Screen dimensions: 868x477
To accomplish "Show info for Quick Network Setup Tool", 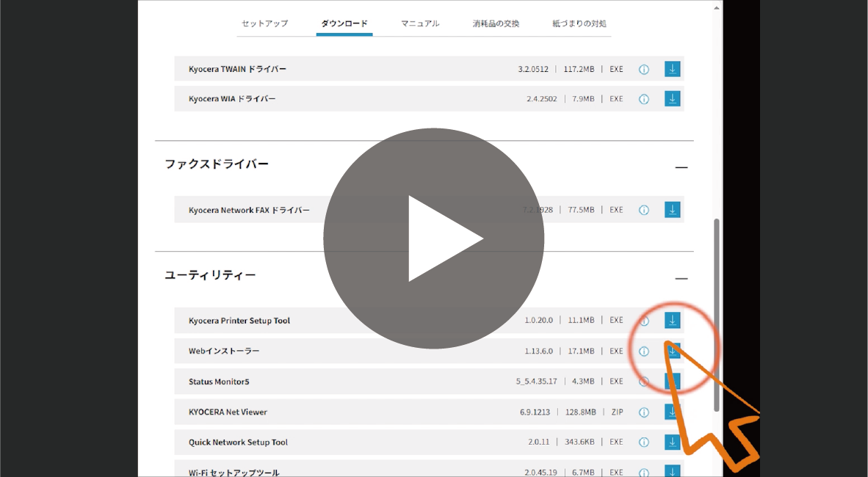I will click(644, 442).
